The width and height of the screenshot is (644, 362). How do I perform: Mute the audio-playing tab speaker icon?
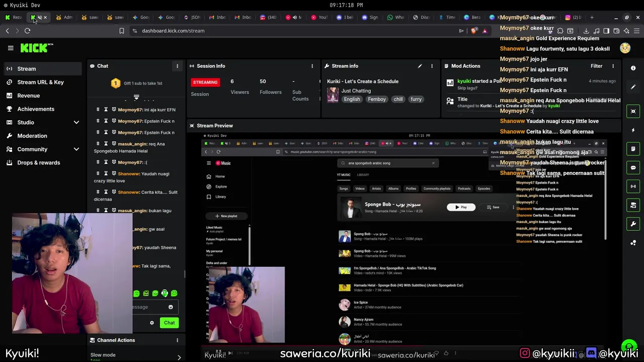[294, 18]
